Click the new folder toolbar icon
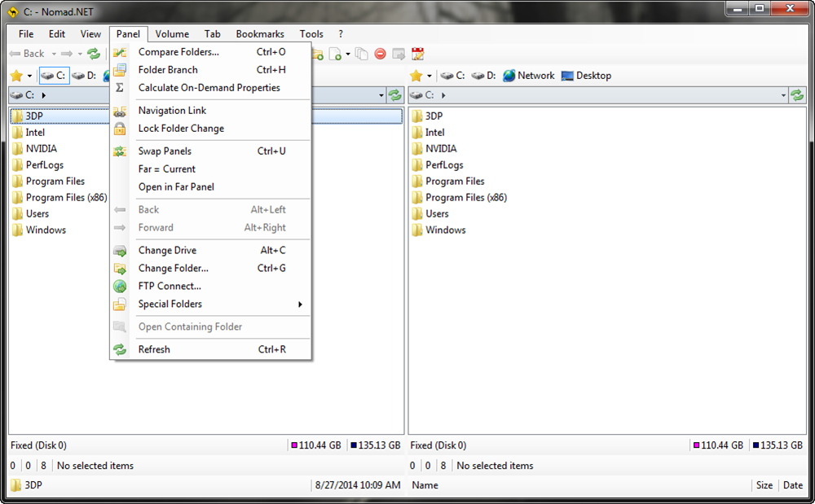The height and width of the screenshot is (504, 815). point(317,54)
